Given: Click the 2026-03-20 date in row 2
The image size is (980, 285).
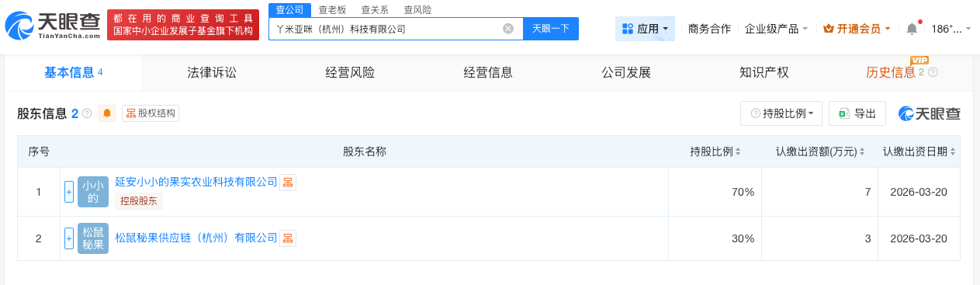Looking at the screenshot, I should pyautogui.click(x=919, y=238).
